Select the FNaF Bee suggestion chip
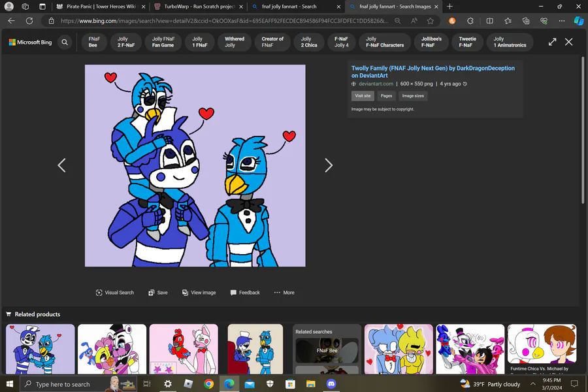This screenshot has height=392, width=588. [94, 42]
